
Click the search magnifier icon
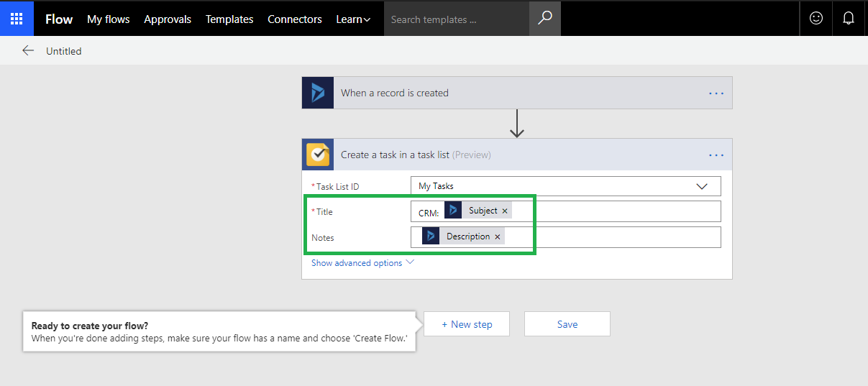coord(544,19)
